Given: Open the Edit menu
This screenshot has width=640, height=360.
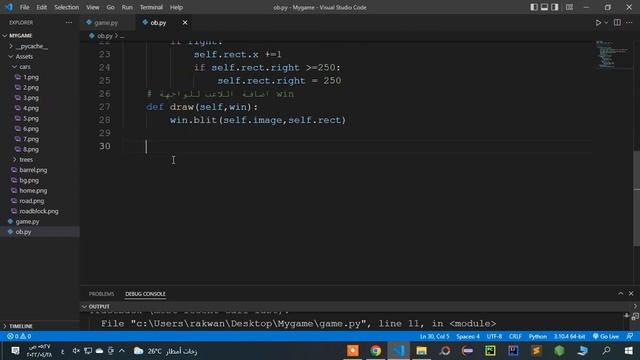Looking at the screenshot, I should coord(41,7).
